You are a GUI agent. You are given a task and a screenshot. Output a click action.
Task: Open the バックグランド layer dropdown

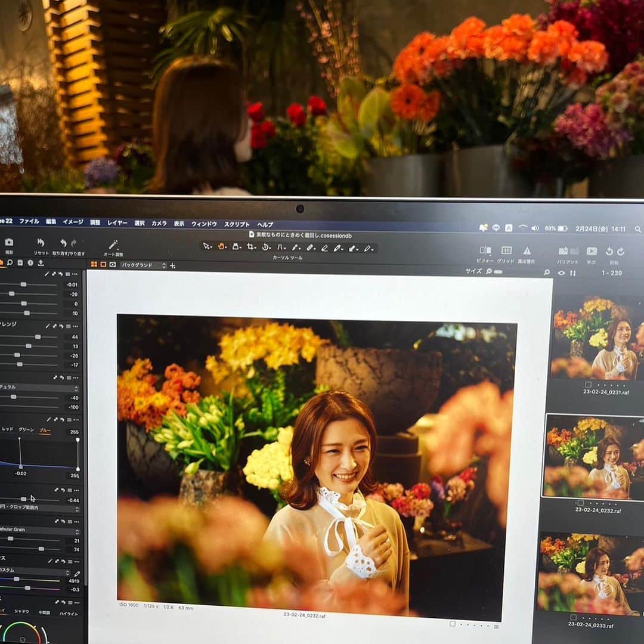pos(143,265)
